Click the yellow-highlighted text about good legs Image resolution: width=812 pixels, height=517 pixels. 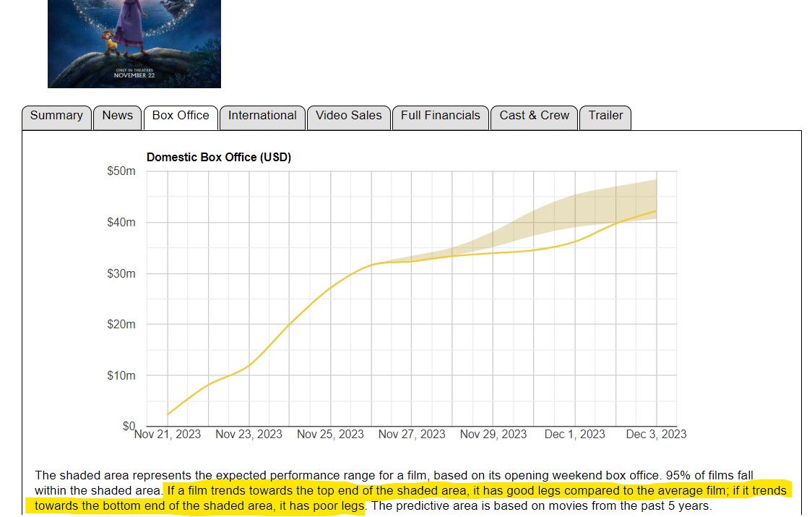[470, 491]
